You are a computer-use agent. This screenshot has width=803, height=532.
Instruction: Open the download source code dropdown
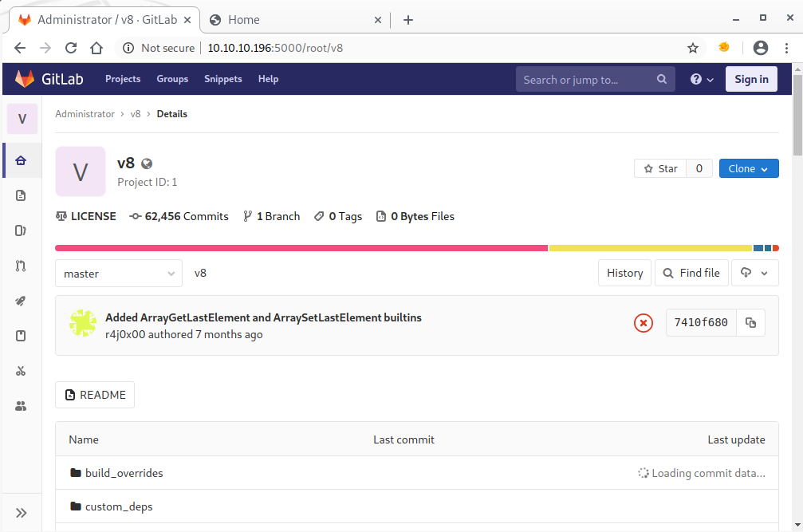click(755, 273)
